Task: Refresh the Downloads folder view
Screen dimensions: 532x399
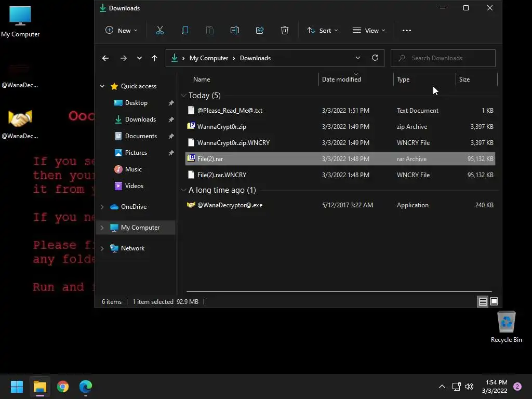Action: (x=375, y=58)
